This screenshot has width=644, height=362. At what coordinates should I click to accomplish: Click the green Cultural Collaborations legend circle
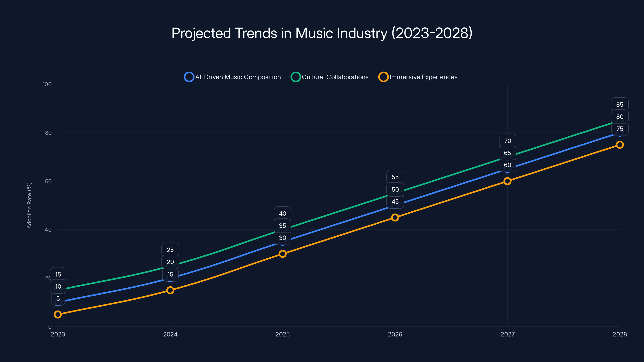tap(295, 77)
